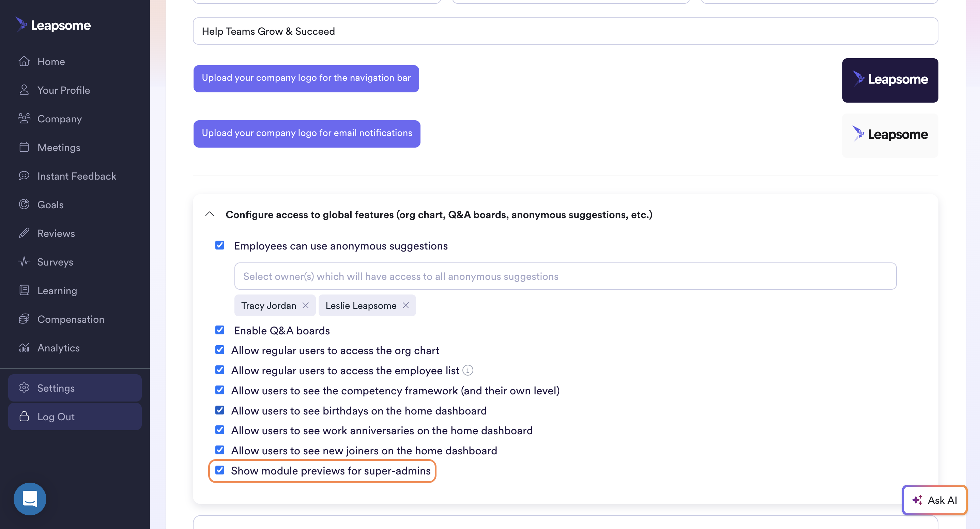Remove Tracy Jordan from owners
The height and width of the screenshot is (529, 980).
pyautogui.click(x=305, y=305)
